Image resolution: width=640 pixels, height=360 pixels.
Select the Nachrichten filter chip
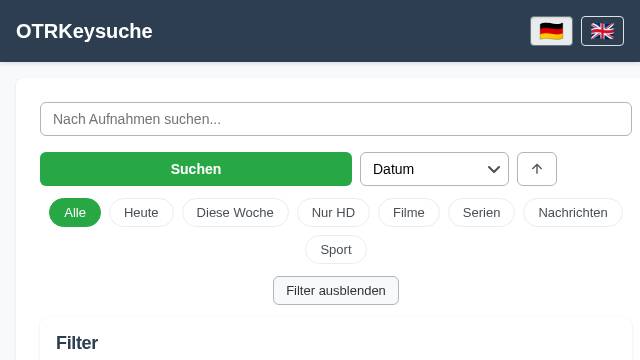(x=573, y=213)
